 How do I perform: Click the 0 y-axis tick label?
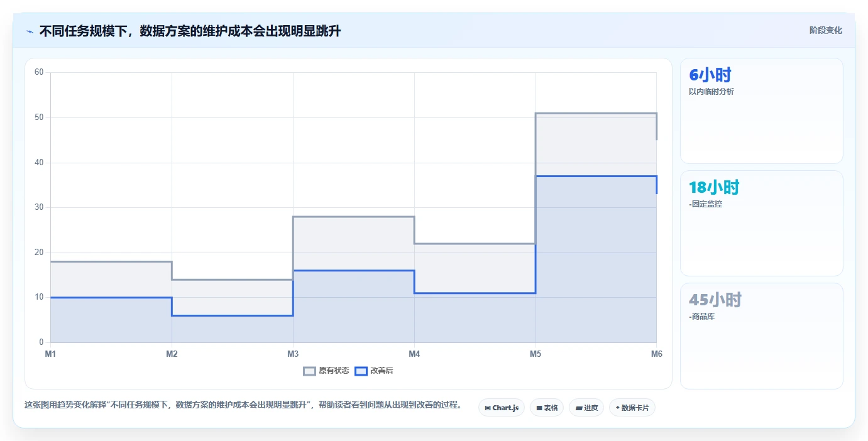[41, 342]
